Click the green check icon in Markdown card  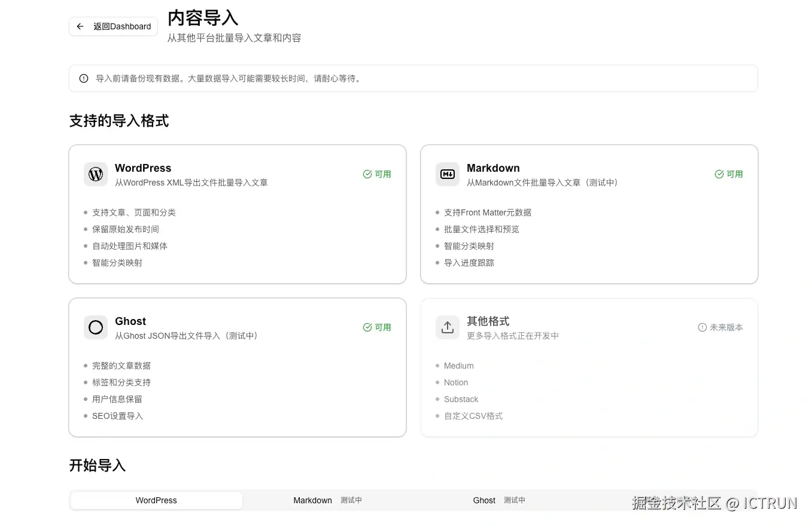coord(719,174)
